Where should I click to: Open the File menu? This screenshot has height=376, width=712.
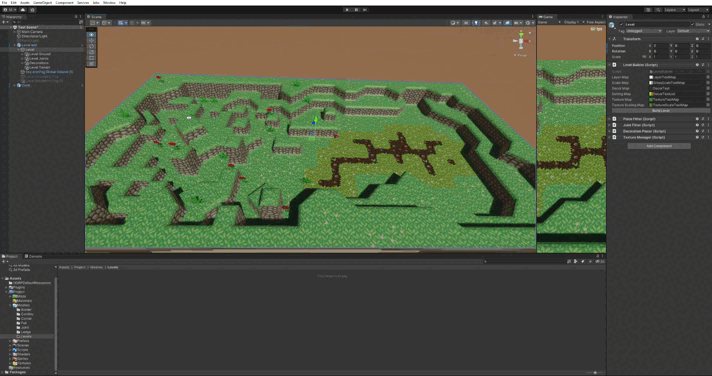coord(5,3)
